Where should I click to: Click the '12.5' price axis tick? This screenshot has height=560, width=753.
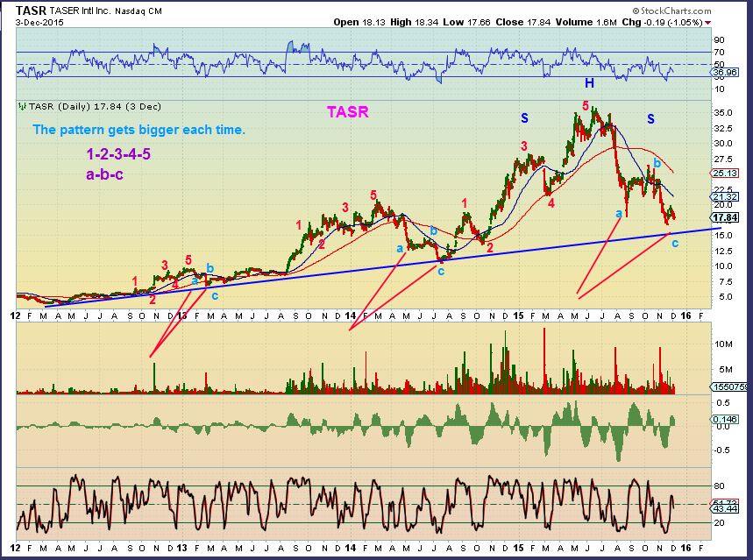[724, 251]
